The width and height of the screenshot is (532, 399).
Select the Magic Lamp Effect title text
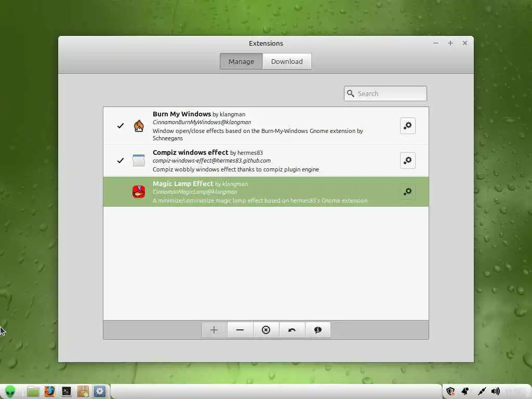pyautogui.click(x=183, y=183)
